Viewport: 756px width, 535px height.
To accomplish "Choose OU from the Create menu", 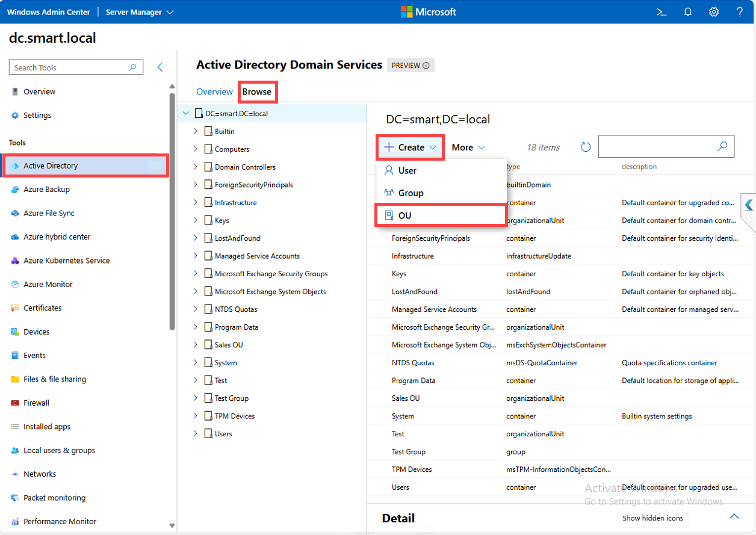I will (x=441, y=215).
